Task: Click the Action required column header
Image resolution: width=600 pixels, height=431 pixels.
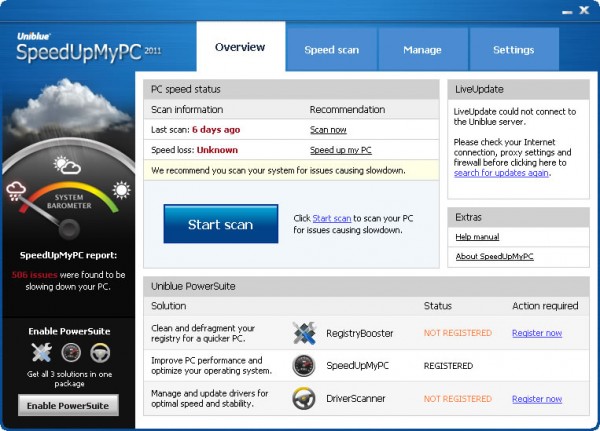Action: pos(545,306)
